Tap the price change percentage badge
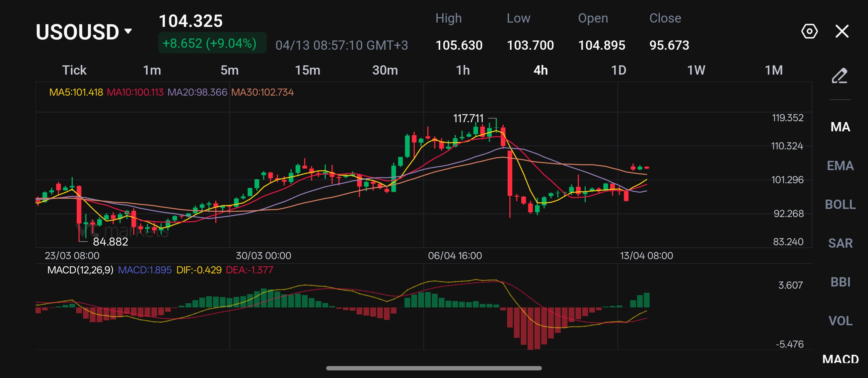Screen dimensions: 868x378 tap(212, 43)
